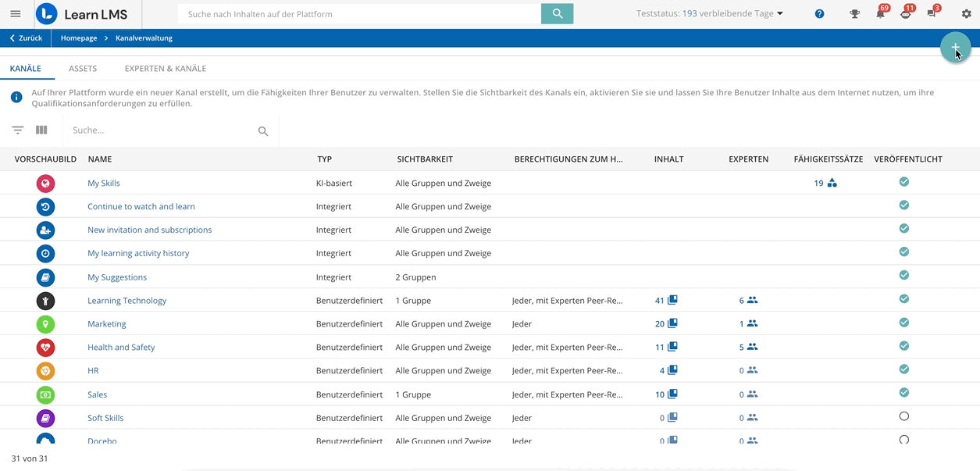This screenshot has height=471, width=980.
Task: Open the notifications bell icon
Action: [880, 14]
